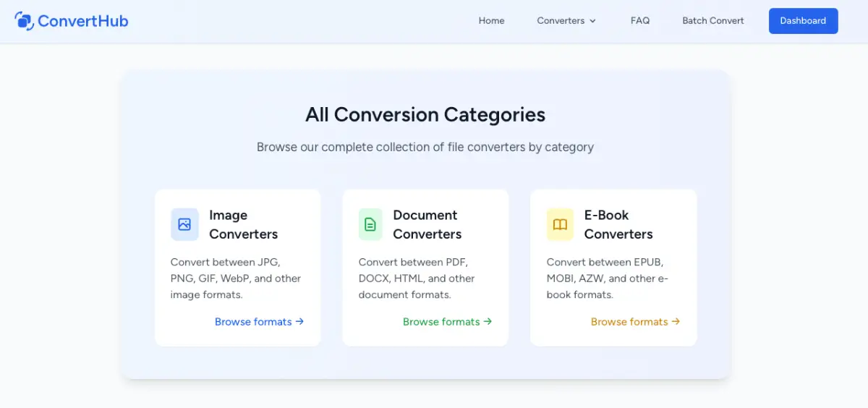
Task: Navigate to Batch Convert
Action: tap(712, 21)
